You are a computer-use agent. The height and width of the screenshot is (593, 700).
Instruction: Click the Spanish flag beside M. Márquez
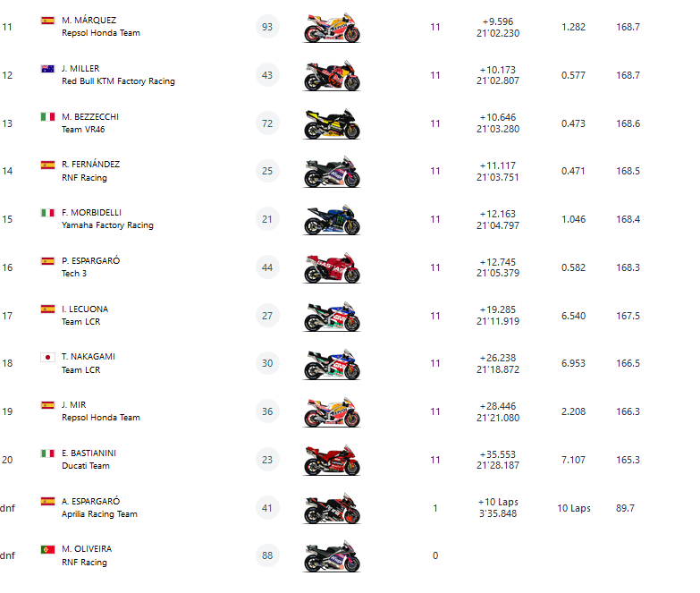click(x=47, y=20)
